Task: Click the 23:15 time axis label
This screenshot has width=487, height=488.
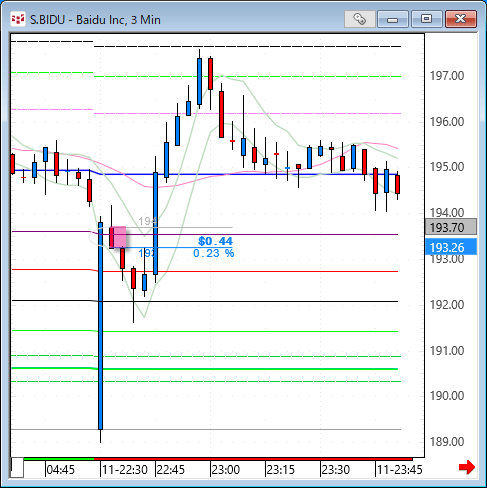Action: pyautogui.click(x=281, y=470)
